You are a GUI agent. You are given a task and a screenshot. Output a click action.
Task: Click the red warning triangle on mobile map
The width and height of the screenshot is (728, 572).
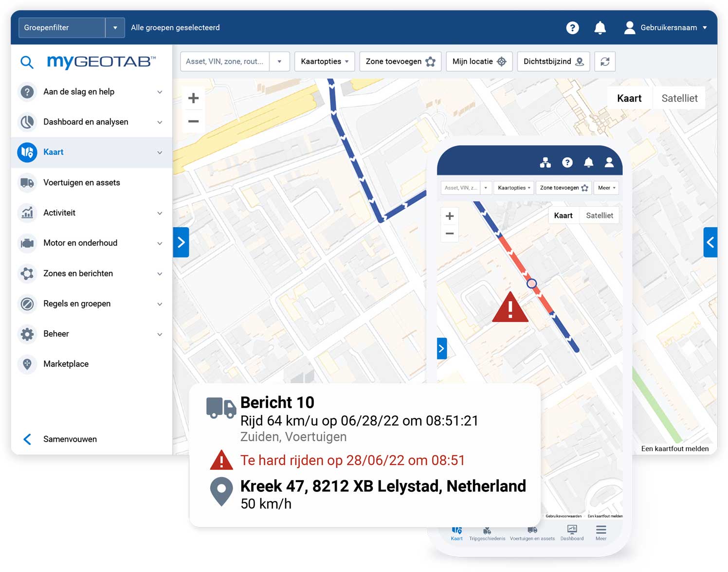pos(510,308)
